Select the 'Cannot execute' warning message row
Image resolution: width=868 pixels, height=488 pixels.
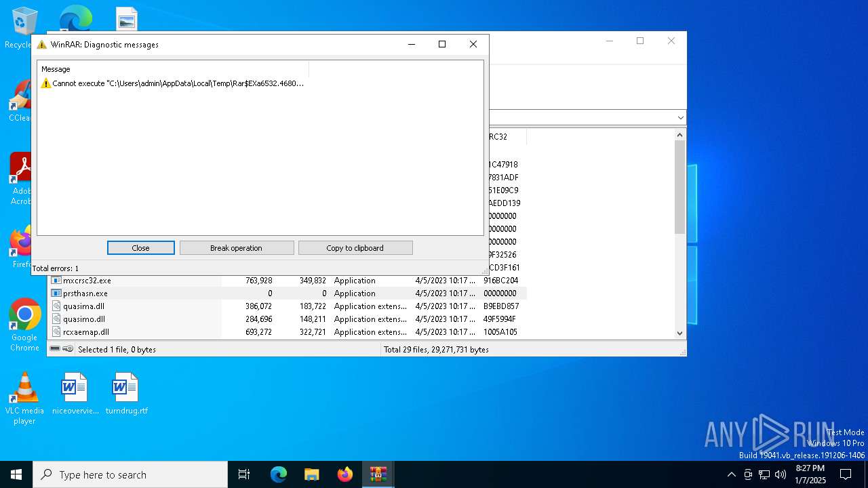click(173, 83)
